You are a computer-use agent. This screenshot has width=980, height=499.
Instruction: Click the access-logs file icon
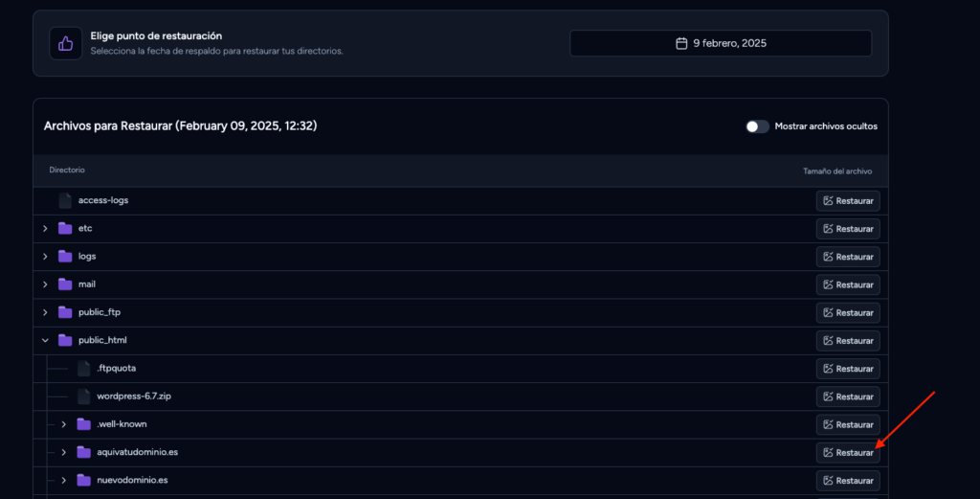tap(65, 200)
